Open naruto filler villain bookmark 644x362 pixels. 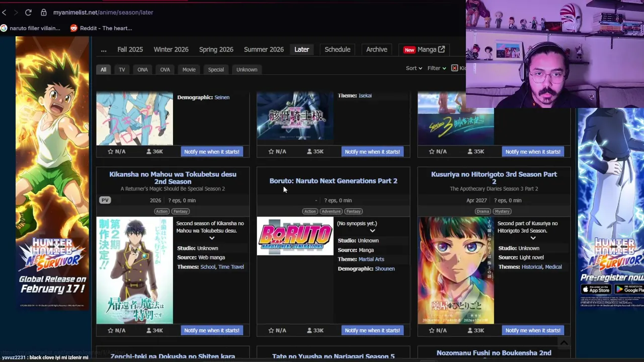pyautogui.click(x=31, y=28)
